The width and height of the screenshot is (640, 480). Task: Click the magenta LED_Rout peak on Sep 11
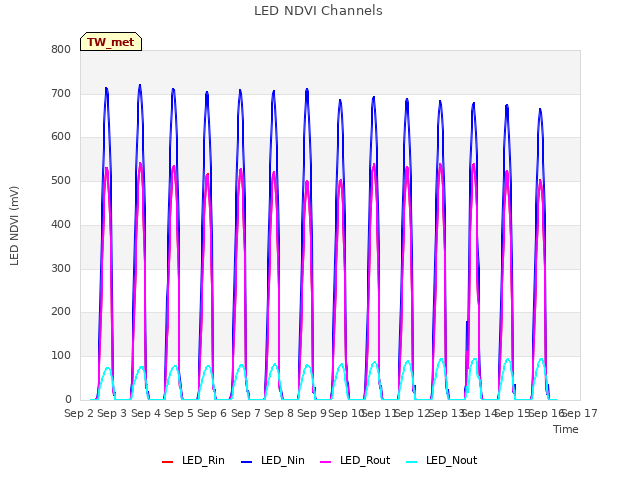(374, 165)
